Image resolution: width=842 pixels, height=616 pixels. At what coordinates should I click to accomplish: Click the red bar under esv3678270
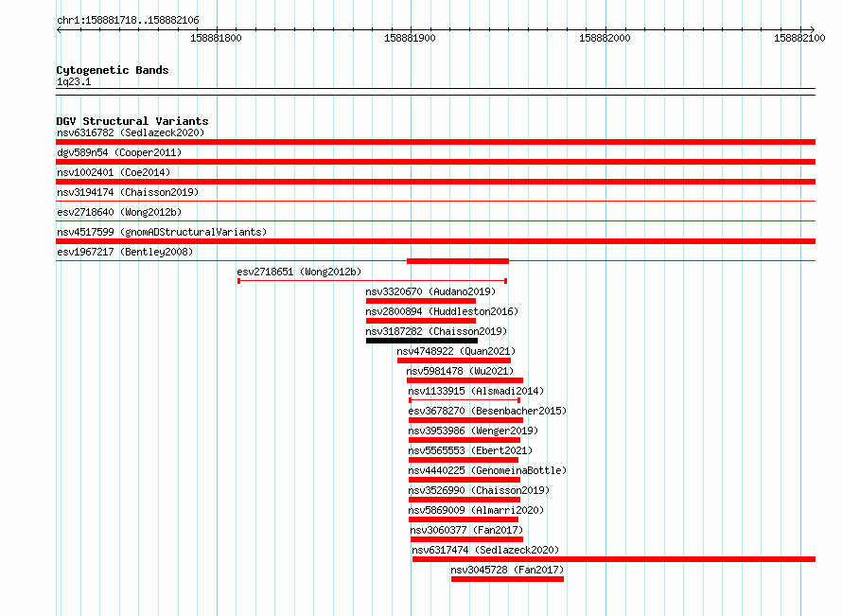(465, 420)
